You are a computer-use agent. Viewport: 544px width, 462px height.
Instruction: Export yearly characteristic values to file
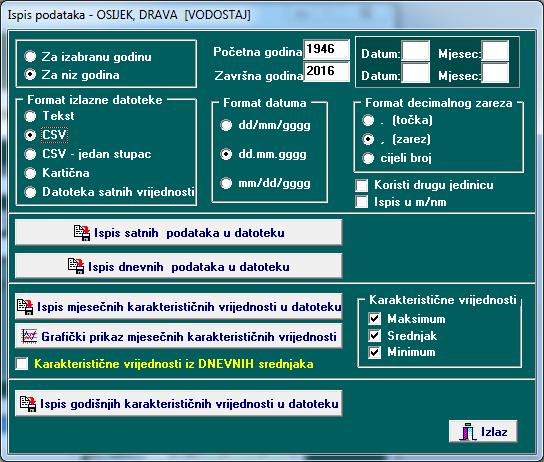(x=178, y=403)
